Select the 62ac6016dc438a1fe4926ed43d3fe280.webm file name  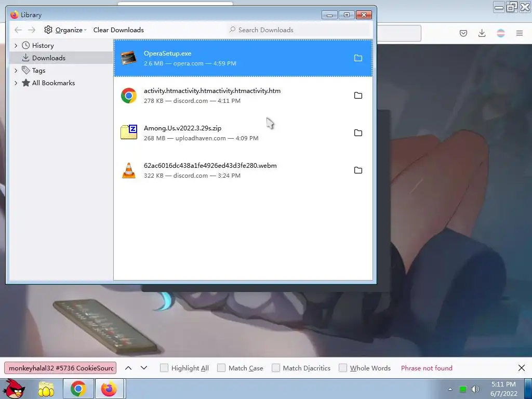point(210,166)
